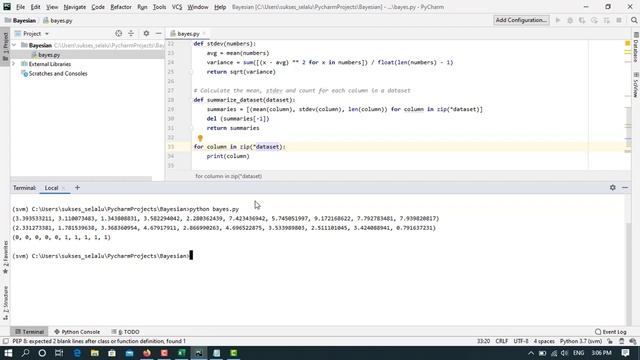Viewport: 640px width, 360px height.
Task: Open the Event Log
Action: [x=611, y=332]
